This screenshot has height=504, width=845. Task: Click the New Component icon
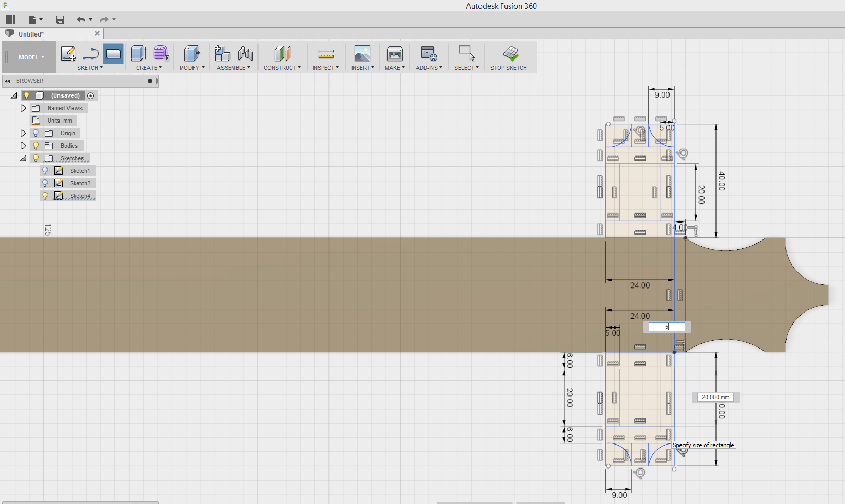click(222, 54)
